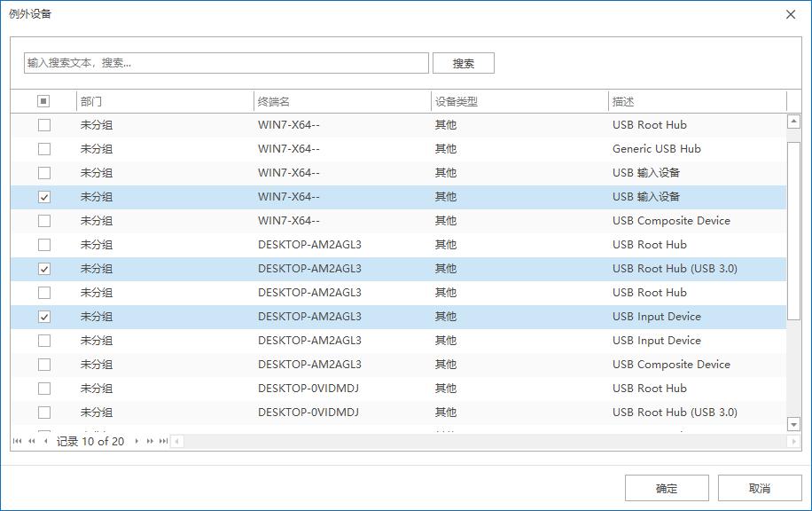Go to last record in navigator

point(163,441)
